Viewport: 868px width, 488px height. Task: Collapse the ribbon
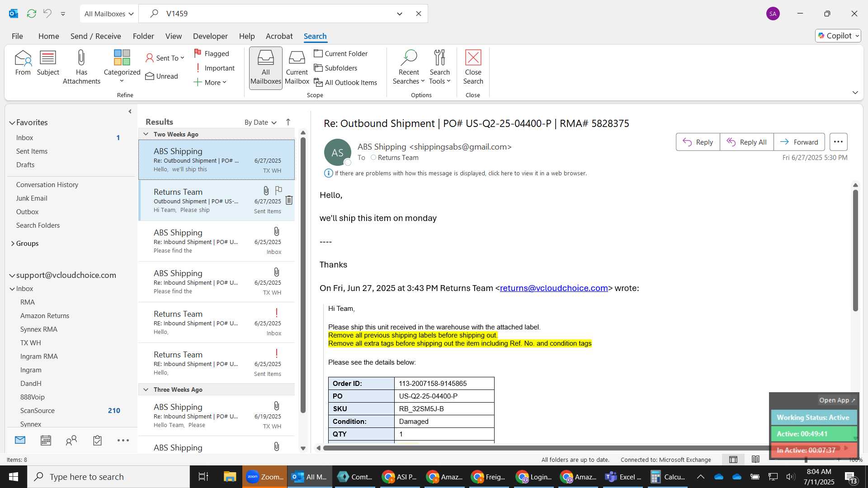(x=855, y=93)
